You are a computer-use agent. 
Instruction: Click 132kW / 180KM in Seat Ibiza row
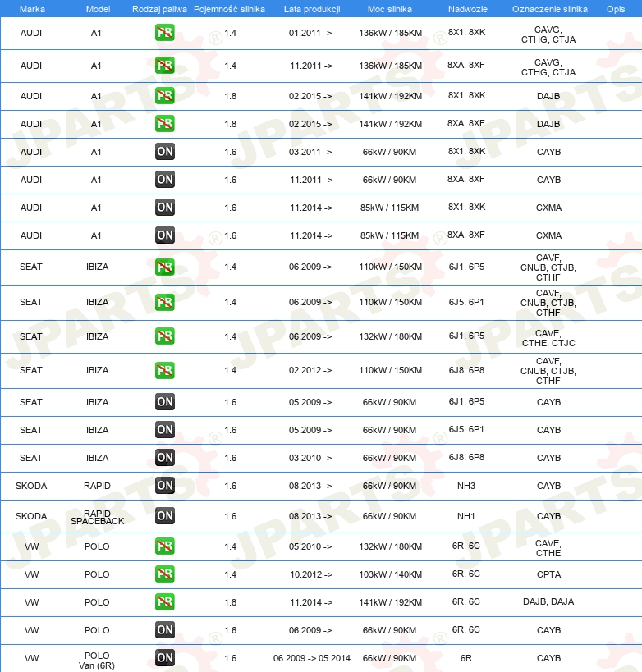(390, 336)
